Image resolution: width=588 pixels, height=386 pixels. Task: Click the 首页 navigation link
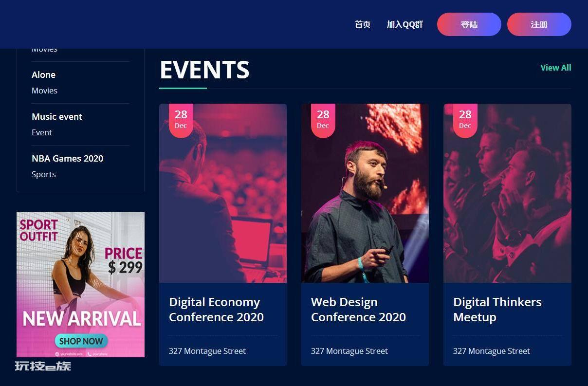point(363,24)
